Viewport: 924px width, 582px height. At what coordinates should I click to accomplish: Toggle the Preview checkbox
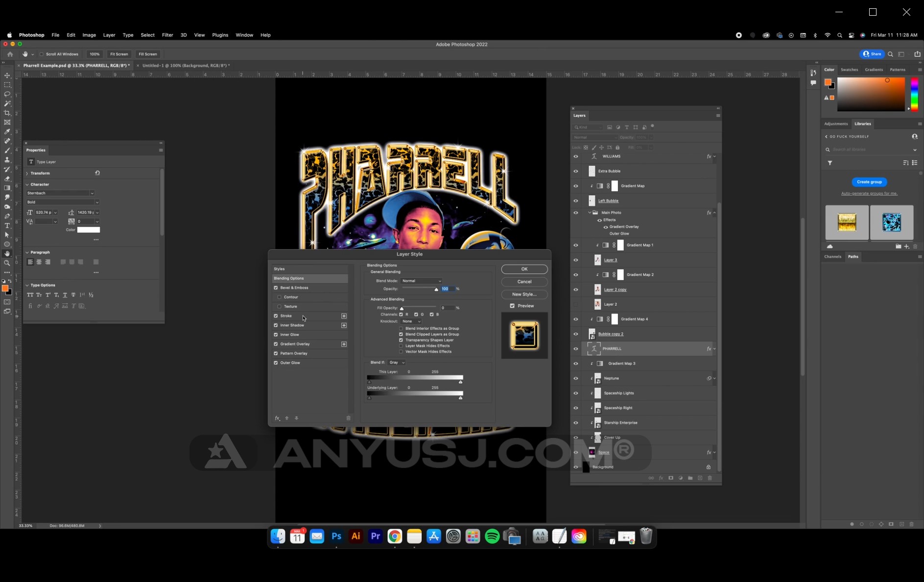(x=512, y=306)
